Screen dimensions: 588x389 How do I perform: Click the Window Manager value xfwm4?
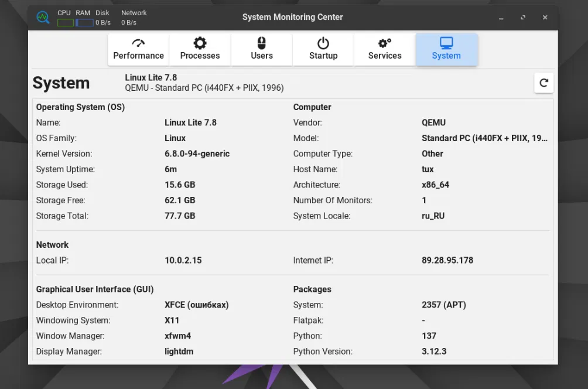178,336
